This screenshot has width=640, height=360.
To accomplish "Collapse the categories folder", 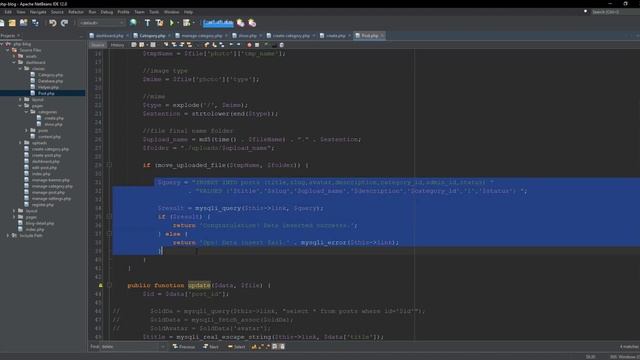I will pyautogui.click(x=27, y=112).
